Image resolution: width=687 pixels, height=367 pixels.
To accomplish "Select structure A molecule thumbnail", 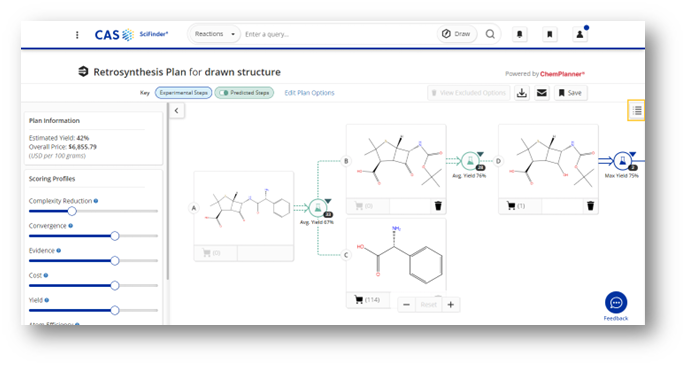I will tap(244, 208).
